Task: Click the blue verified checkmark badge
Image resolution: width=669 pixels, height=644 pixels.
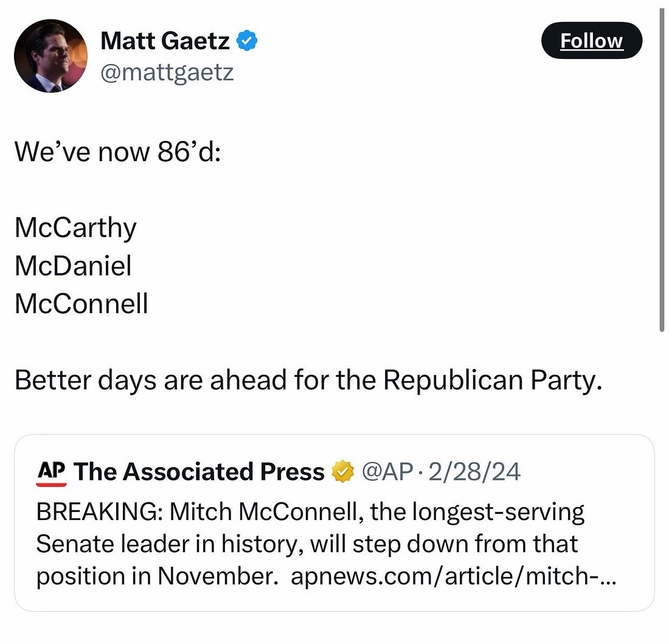Action: tap(247, 41)
